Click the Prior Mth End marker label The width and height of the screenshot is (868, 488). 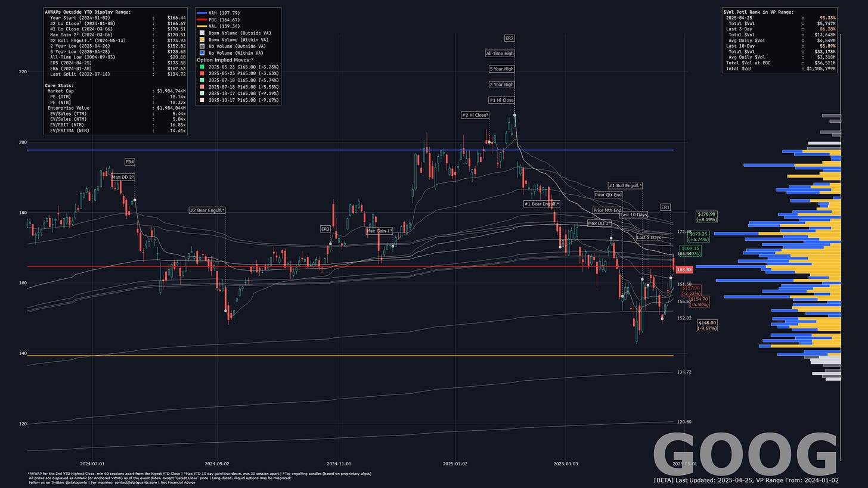607,210
